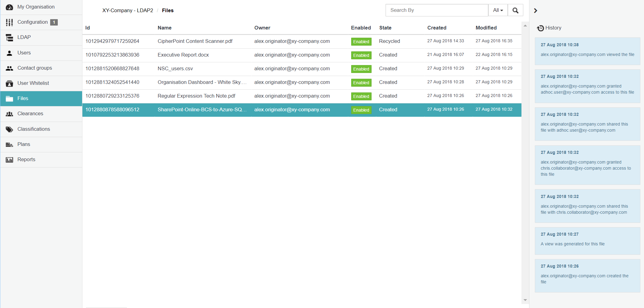Image resolution: width=644 pixels, height=308 pixels.
Task: Select Regular Expression Tech Note.pdf row name
Action: tap(196, 96)
